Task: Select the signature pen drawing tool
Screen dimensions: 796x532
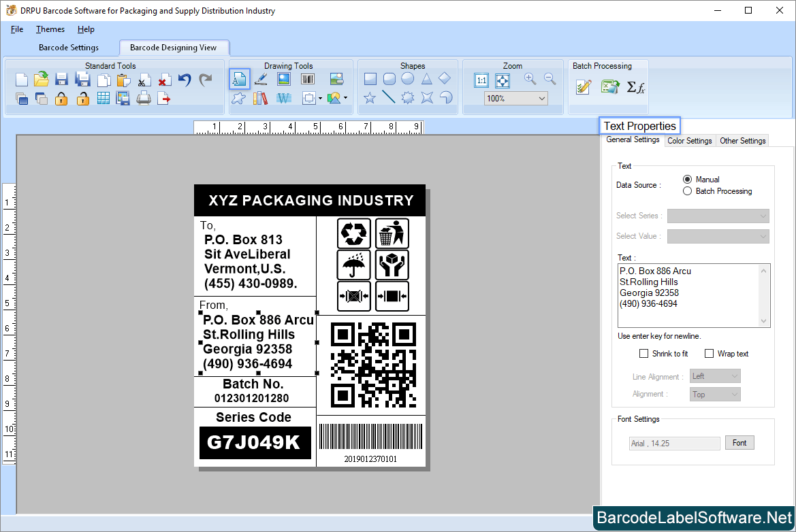Action: tap(261, 79)
